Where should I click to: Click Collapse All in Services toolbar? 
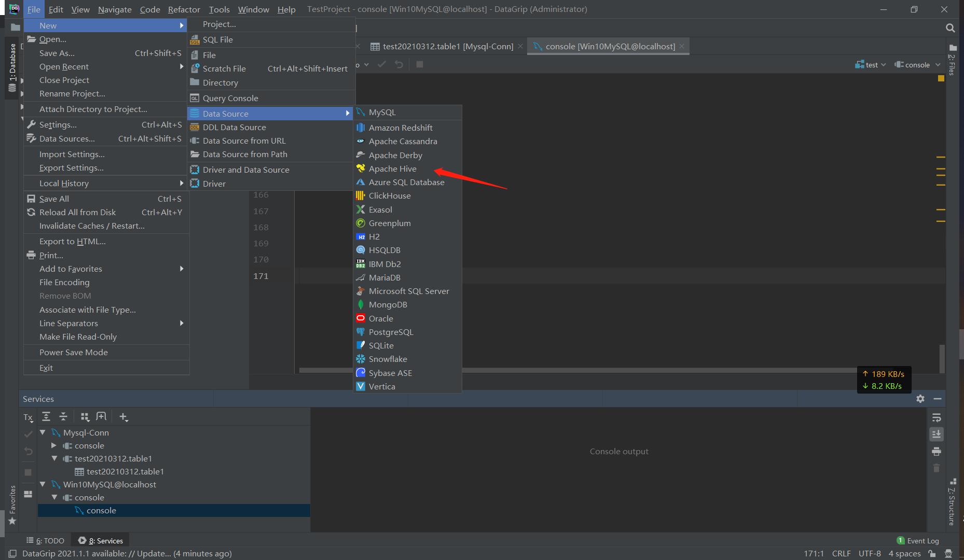(63, 416)
